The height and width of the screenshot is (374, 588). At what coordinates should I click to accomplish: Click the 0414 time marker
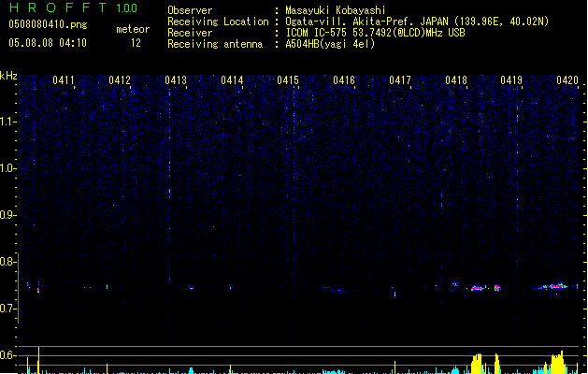[x=232, y=80]
